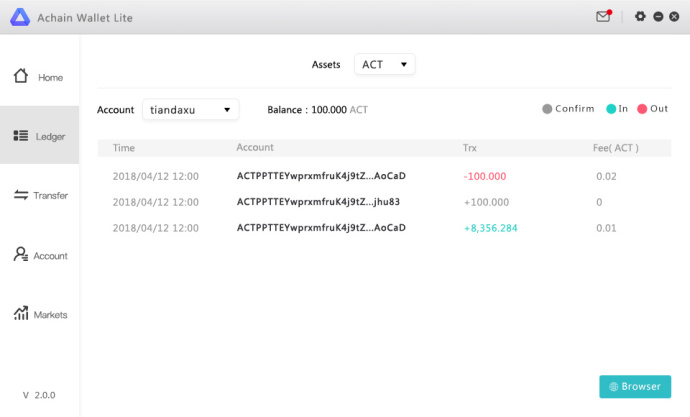Select the Ledger label in the sidebar

tap(50, 137)
